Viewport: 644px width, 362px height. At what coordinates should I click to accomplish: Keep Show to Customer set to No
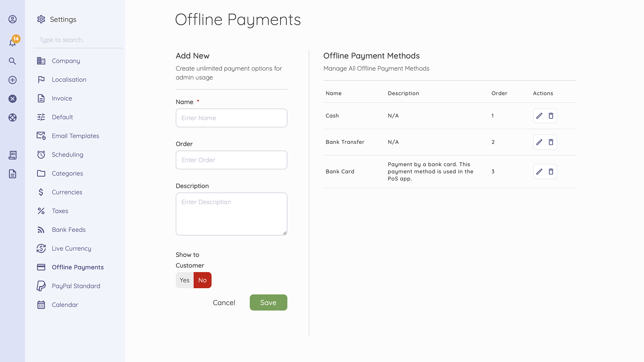click(202, 280)
